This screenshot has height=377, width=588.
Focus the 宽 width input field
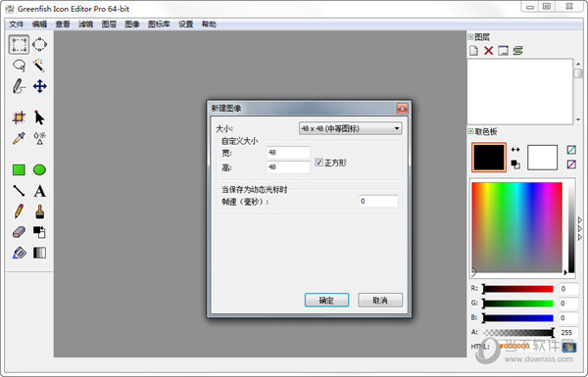point(288,153)
